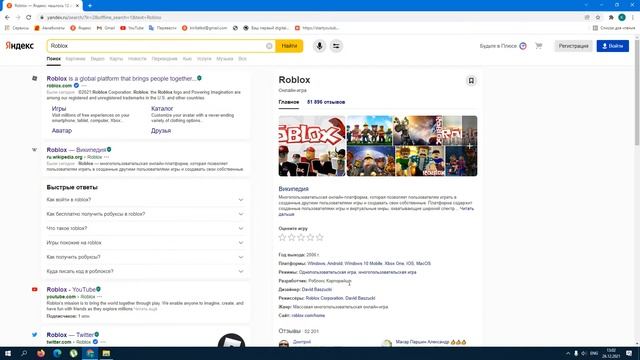Click the Войти login button
The height and width of the screenshot is (360, 640).
coord(613,46)
